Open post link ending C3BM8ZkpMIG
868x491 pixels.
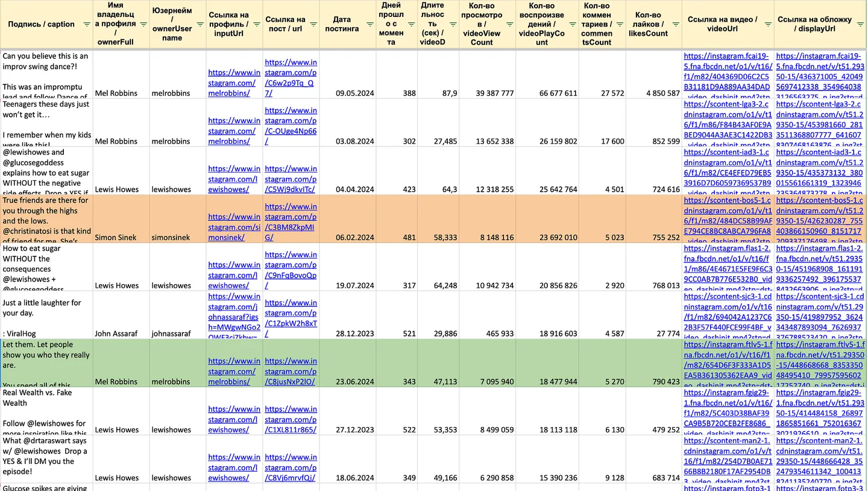click(291, 222)
